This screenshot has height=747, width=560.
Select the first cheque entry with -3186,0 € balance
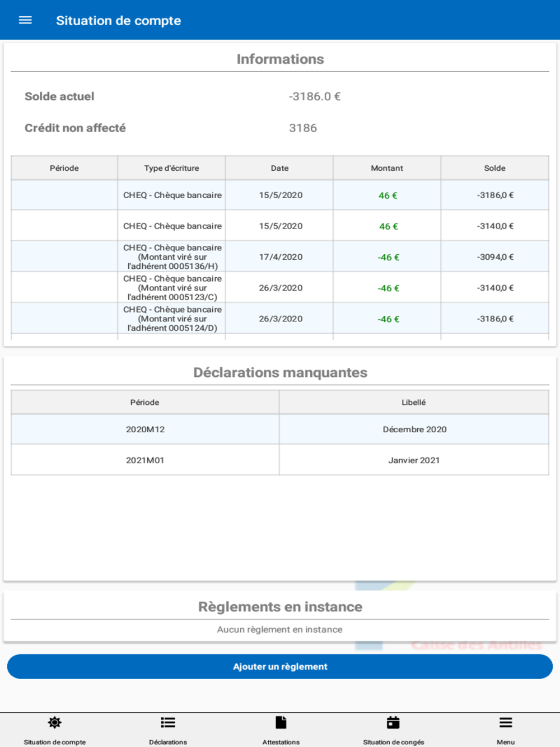280,195
